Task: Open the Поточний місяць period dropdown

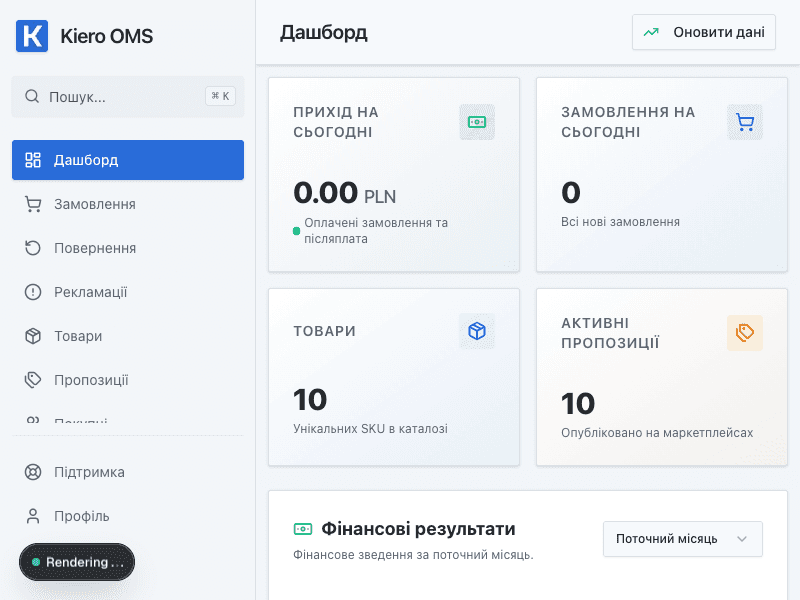Action: [683, 539]
